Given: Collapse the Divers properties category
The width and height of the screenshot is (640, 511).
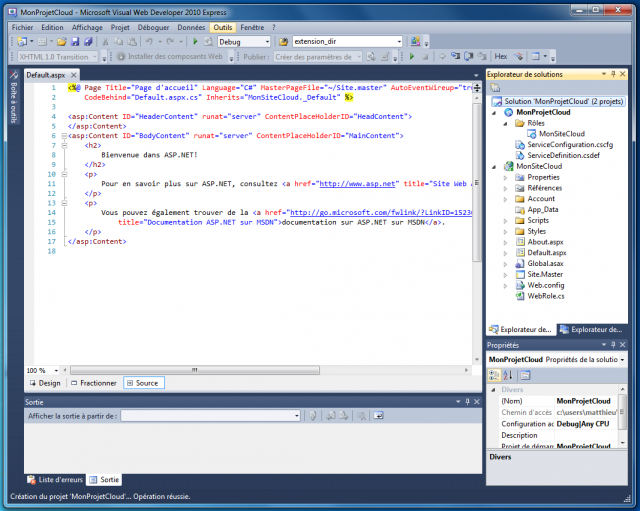Looking at the screenshot, I should click(493, 390).
